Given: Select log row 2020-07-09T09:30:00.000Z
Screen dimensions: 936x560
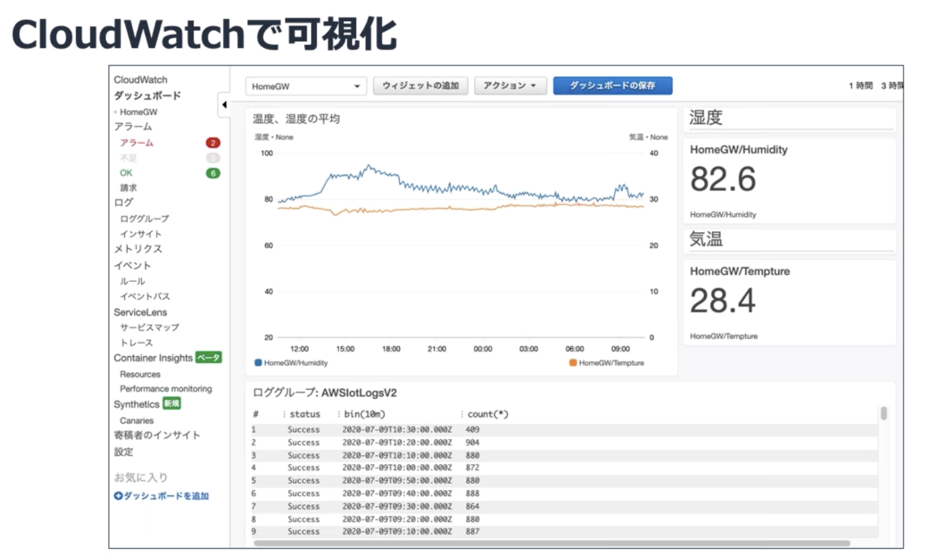Looking at the screenshot, I should 564,506.
